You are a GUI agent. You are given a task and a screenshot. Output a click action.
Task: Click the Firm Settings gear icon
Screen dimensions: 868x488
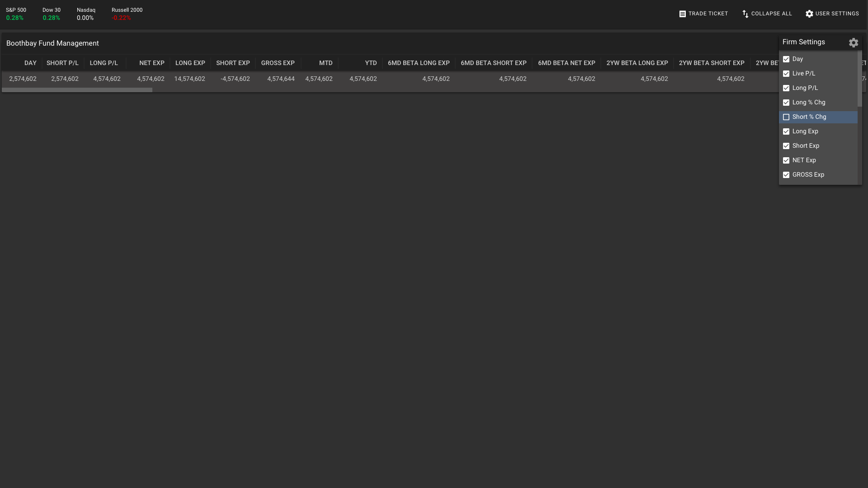click(x=854, y=42)
